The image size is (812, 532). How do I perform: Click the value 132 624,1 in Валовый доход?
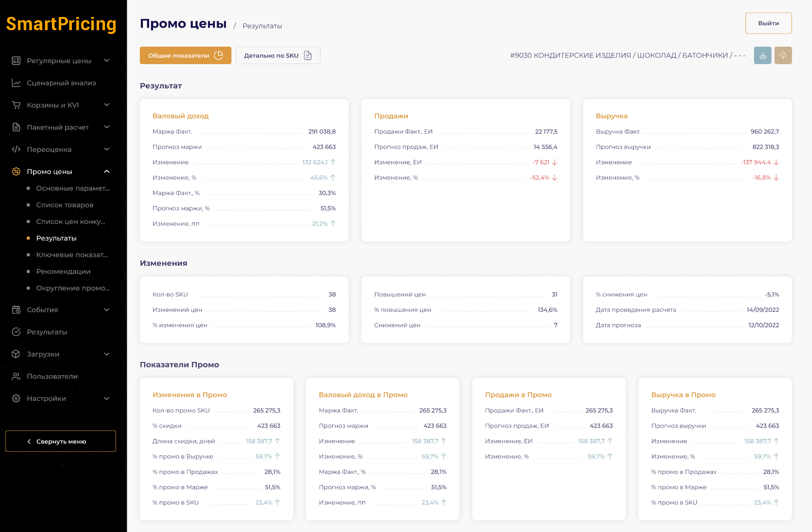(315, 162)
